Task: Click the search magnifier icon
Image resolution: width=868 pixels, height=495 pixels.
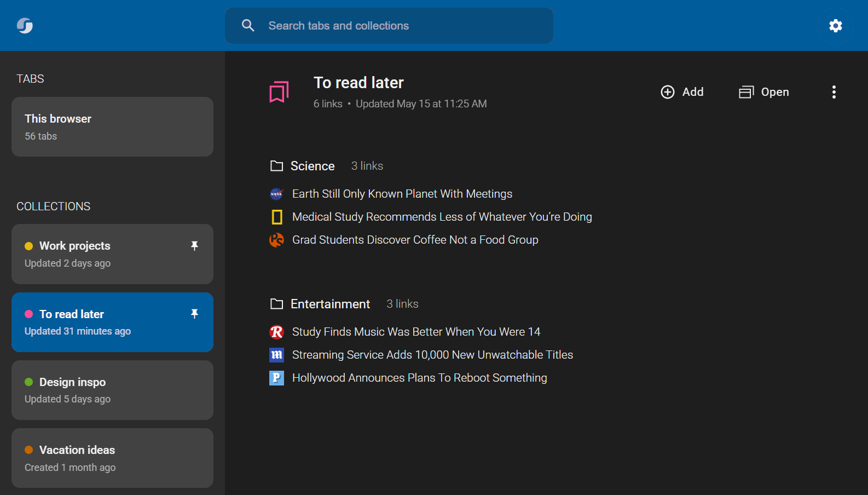Action: 248,26
